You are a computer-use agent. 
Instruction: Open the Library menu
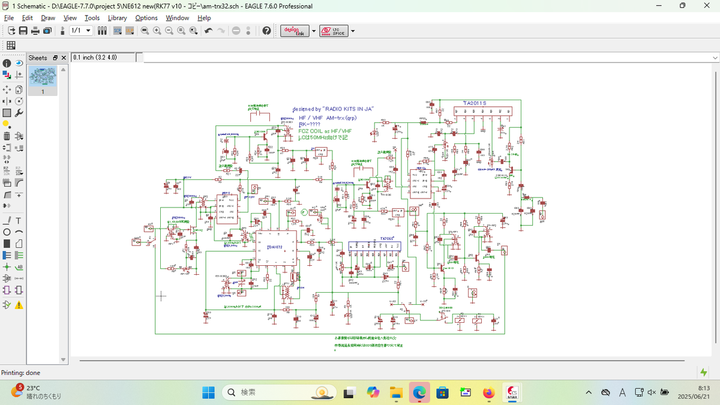coord(116,18)
